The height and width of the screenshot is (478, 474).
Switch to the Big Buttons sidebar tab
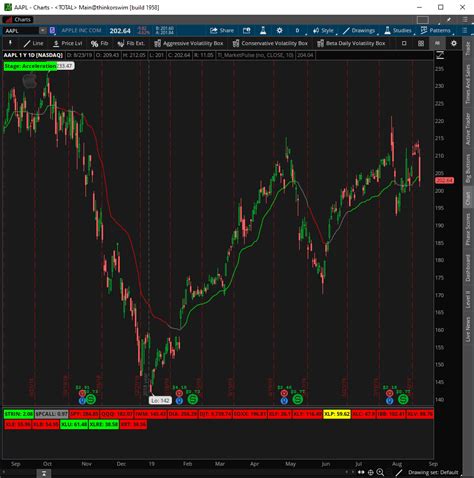tap(468, 168)
